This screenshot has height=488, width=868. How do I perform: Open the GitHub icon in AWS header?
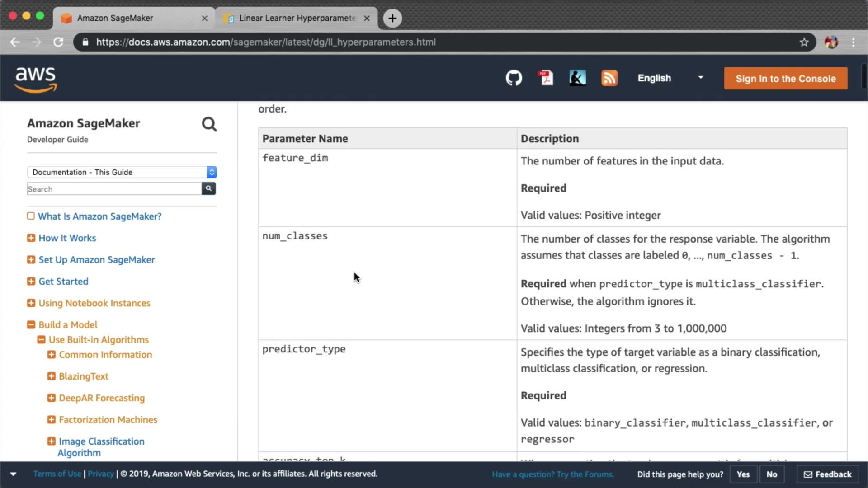[x=514, y=78]
